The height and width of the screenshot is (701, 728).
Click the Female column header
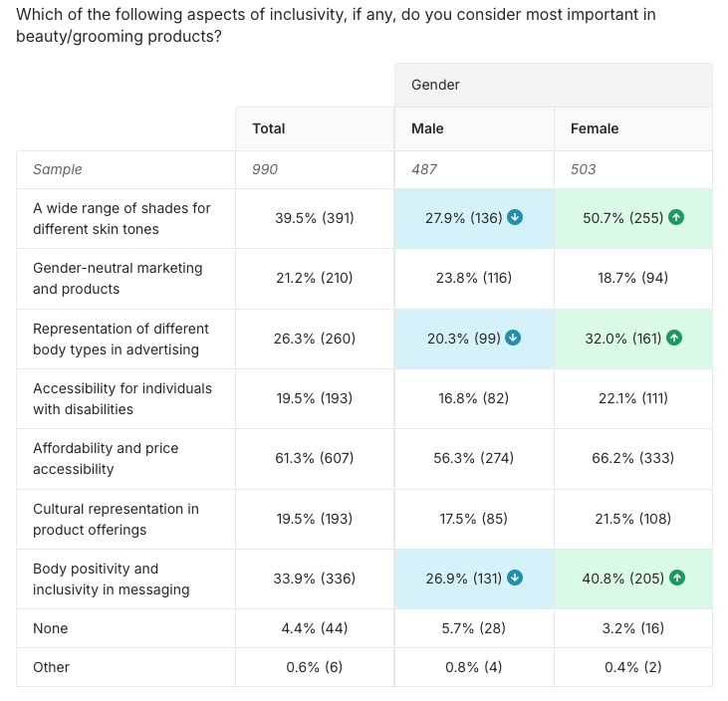pos(595,128)
